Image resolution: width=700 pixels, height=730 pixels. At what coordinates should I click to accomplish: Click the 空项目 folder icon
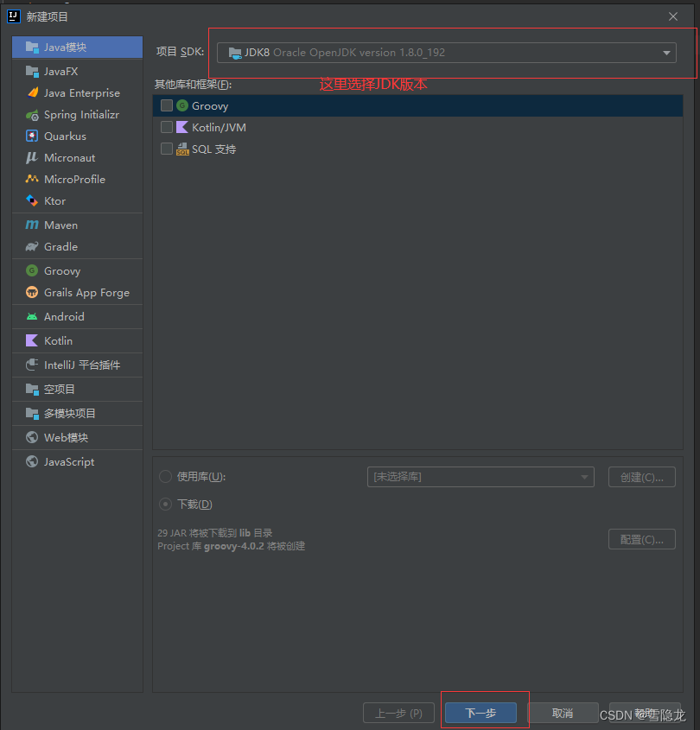32,390
